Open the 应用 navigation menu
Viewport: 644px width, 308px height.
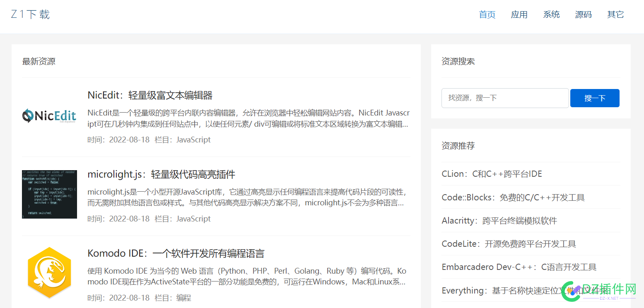tap(519, 15)
